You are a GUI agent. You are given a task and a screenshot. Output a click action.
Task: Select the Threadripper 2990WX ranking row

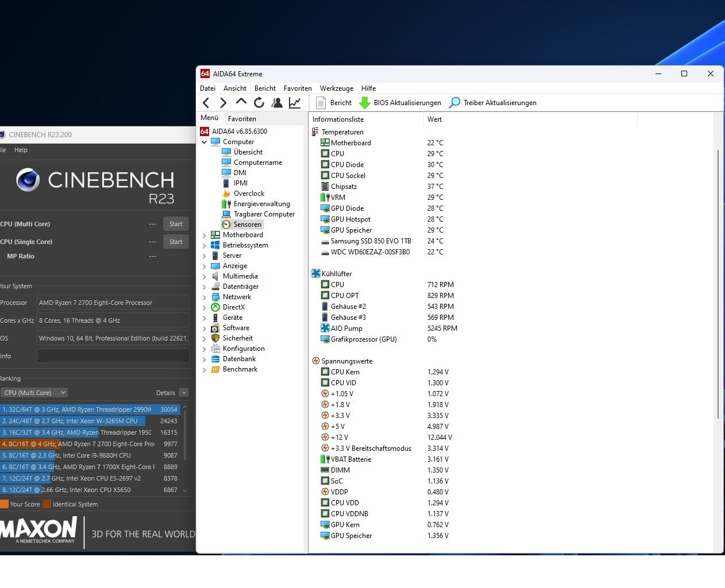coord(90,409)
